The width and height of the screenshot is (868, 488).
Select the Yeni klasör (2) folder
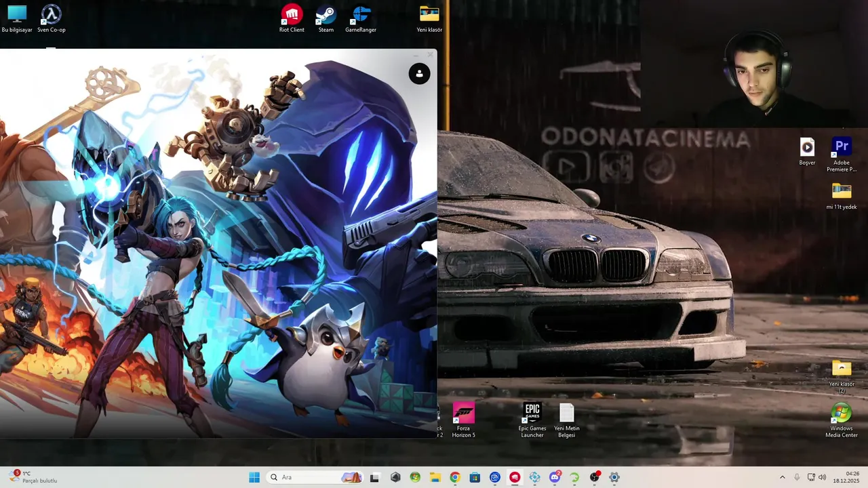(842, 376)
